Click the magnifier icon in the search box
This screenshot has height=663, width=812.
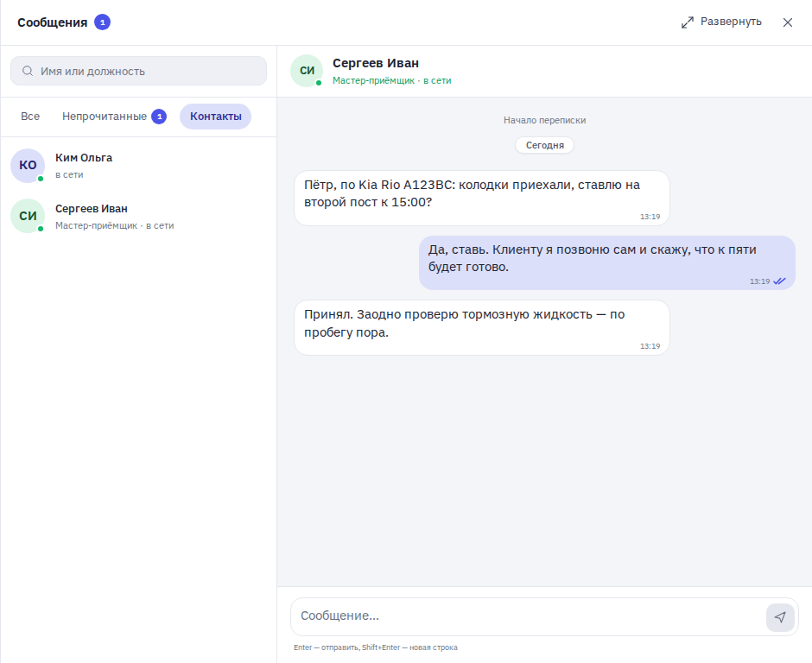coord(28,71)
